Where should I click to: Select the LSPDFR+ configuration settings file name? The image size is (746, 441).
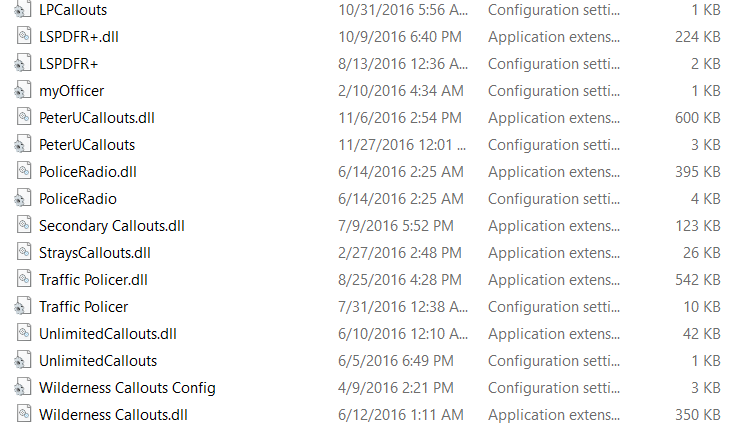click(x=68, y=63)
